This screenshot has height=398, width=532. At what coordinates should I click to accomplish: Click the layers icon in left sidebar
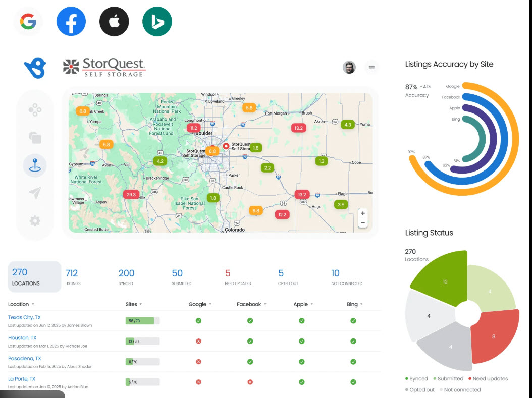[x=34, y=138]
